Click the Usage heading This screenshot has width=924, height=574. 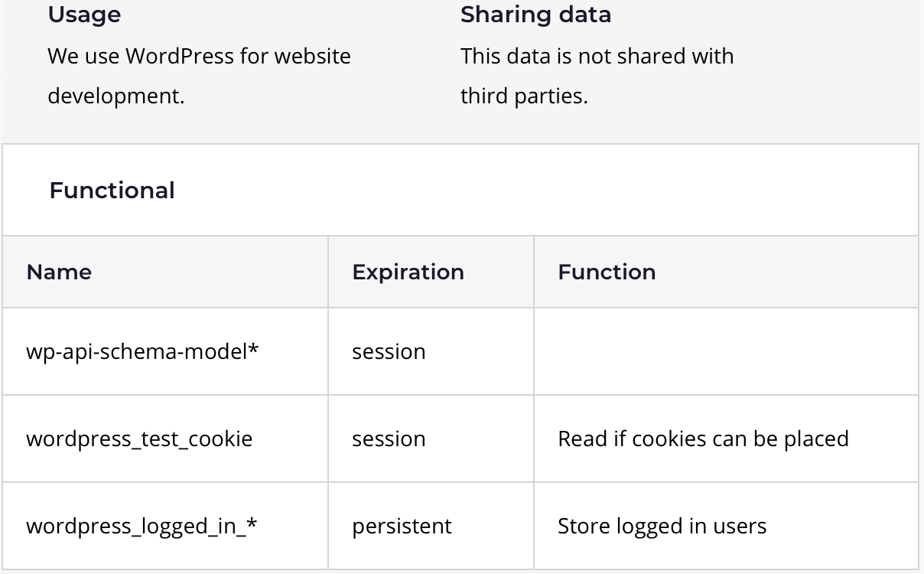(x=84, y=15)
